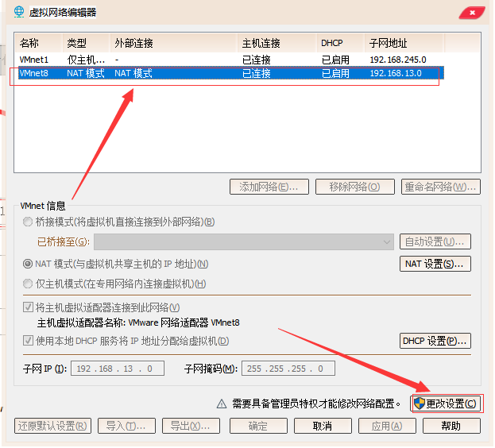Open NAT 设置(S)... dialog

point(435,264)
